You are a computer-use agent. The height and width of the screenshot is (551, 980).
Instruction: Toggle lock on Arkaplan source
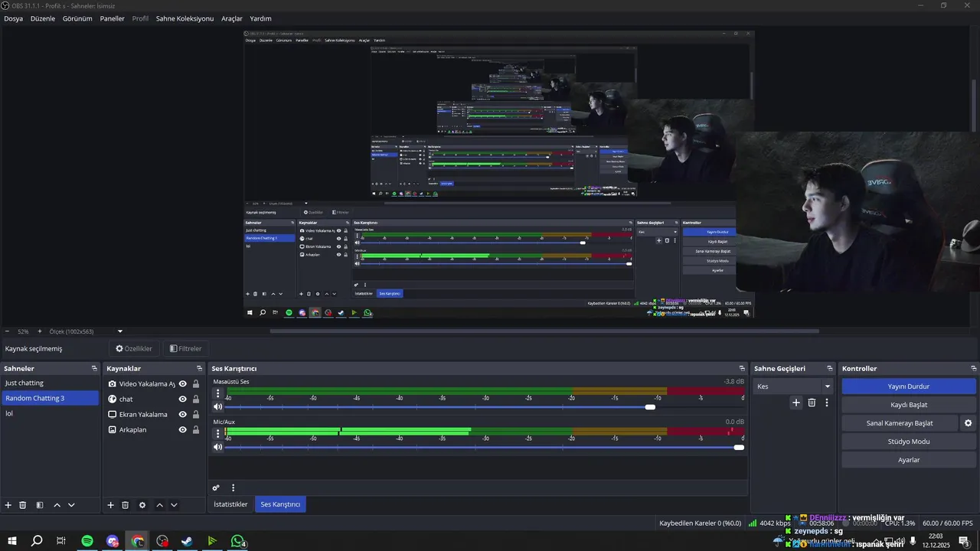tap(195, 430)
